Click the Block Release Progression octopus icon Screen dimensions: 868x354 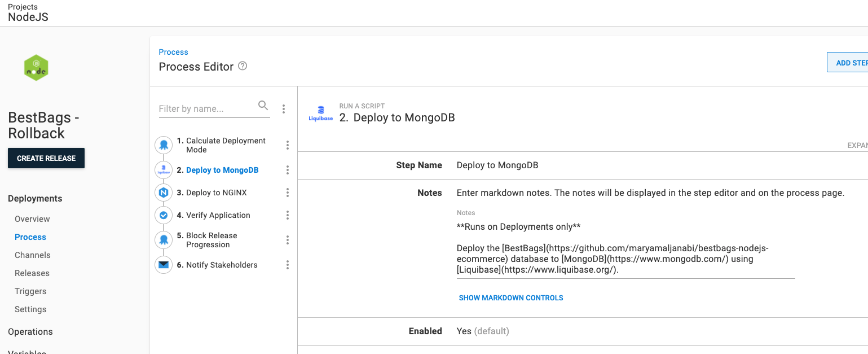coord(164,240)
